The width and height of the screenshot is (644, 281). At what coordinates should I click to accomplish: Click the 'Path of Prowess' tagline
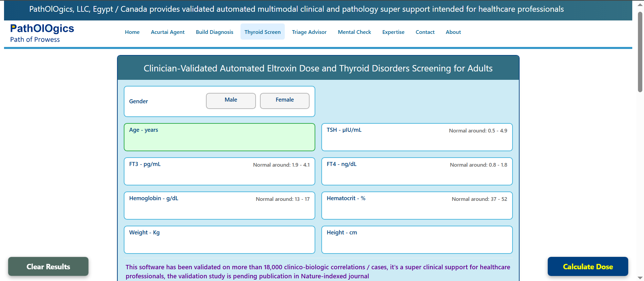pos(35,40)
